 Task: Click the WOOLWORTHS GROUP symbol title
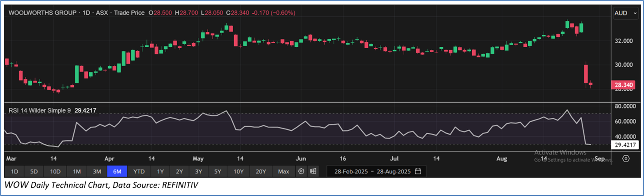point(41,13)
